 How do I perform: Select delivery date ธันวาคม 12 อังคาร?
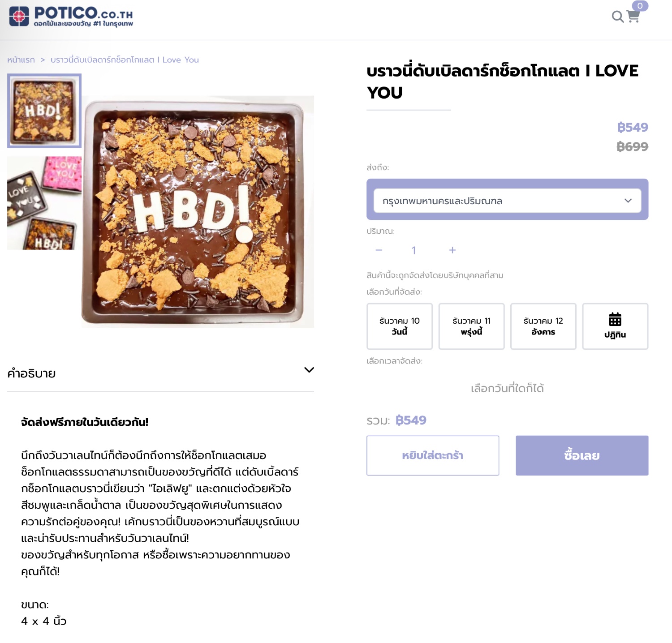[543, 326]
